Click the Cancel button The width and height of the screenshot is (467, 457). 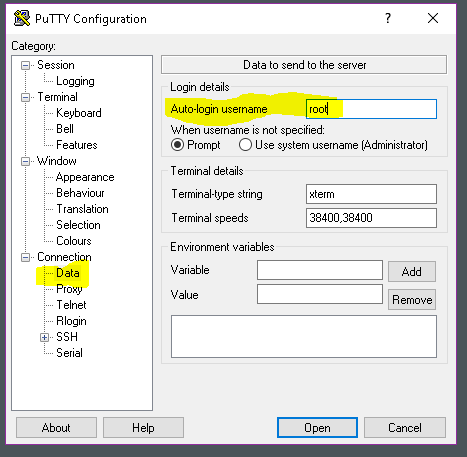405,428
